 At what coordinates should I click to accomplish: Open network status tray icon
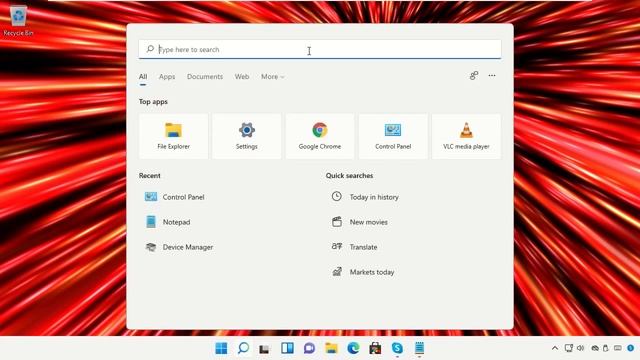pos(569,348)
